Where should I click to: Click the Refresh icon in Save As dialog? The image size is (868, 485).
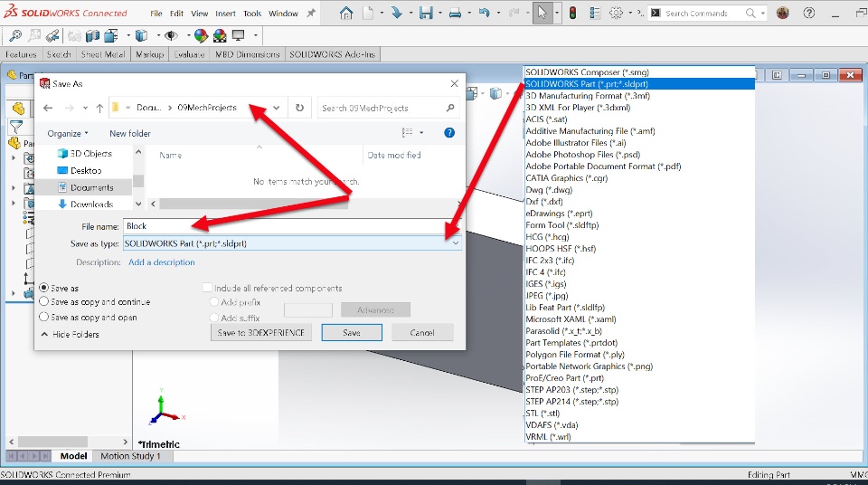pos(299,108)
